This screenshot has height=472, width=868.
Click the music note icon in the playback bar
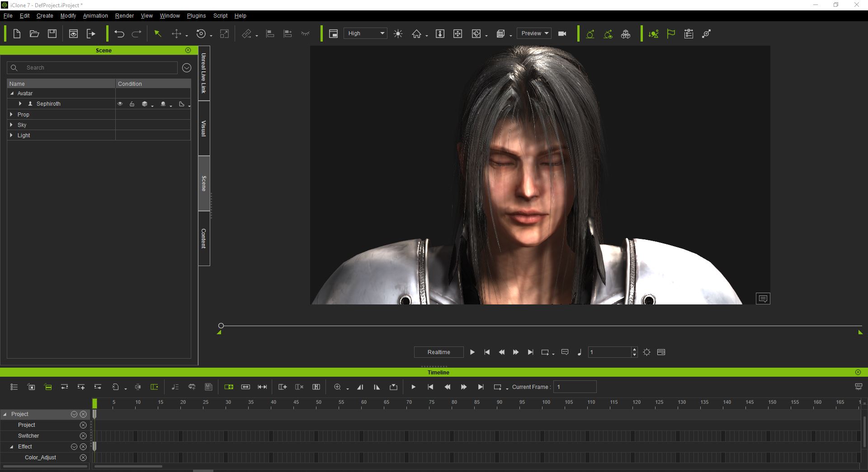[x=580, y=352]
